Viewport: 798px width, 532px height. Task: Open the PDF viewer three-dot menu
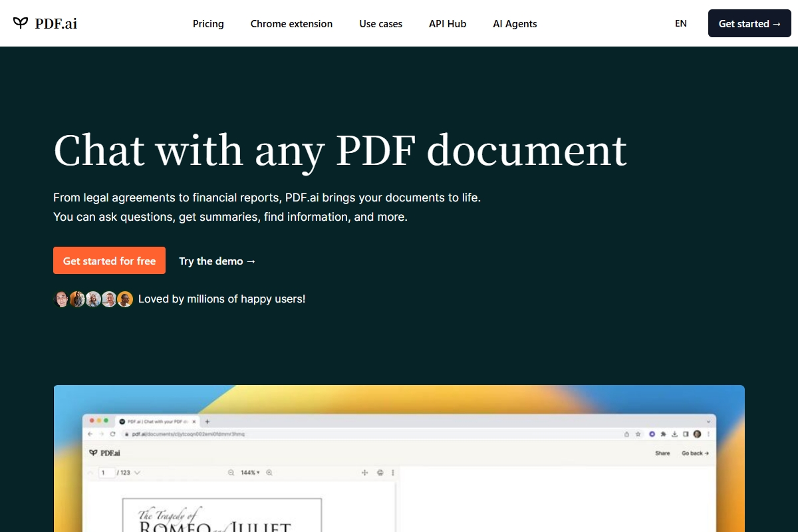pos(393,472)
